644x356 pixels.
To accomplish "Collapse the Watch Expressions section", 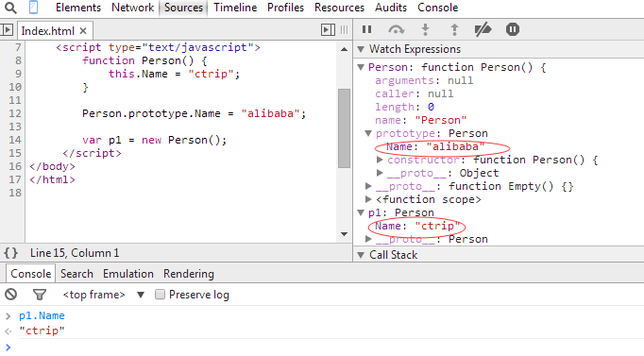I will 361,49.
